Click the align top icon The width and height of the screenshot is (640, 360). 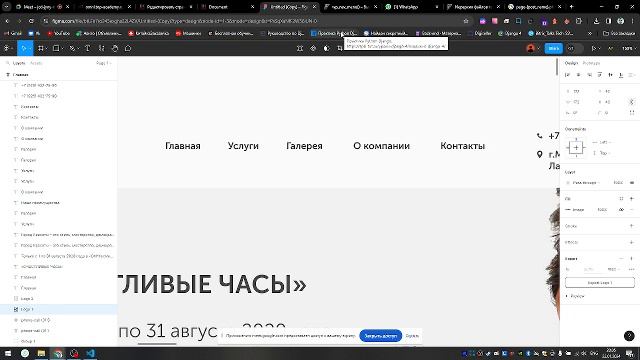600,75
